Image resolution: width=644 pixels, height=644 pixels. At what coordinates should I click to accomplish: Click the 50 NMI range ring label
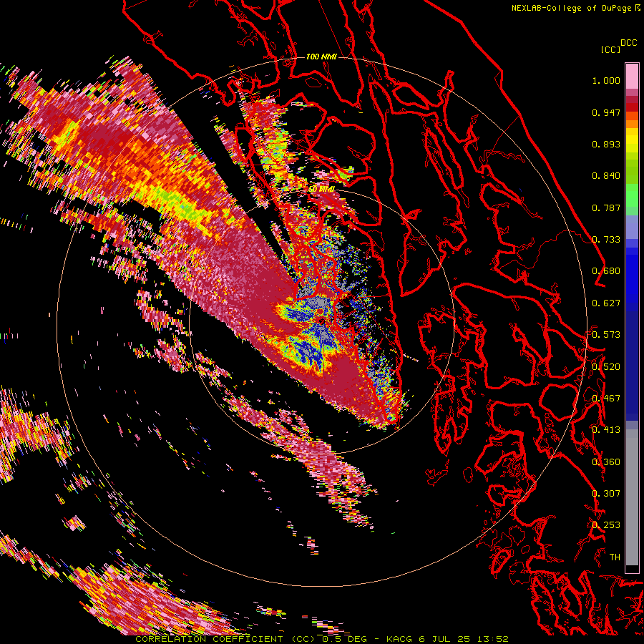[x=321, y=189]
